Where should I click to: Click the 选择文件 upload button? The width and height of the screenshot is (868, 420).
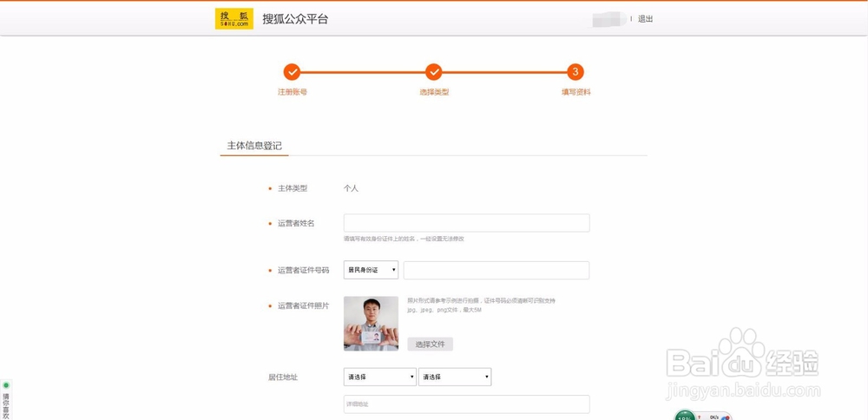tap(431, 345)
